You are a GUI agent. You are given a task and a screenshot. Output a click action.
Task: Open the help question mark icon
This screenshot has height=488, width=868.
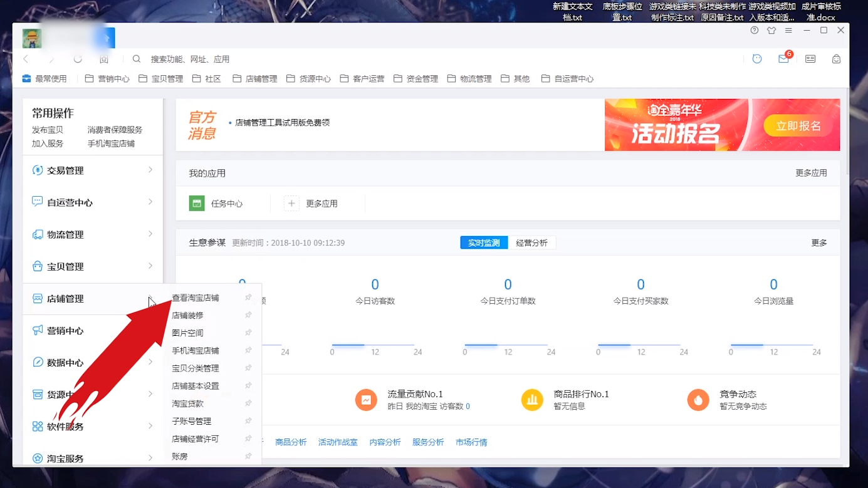(755, 30)
